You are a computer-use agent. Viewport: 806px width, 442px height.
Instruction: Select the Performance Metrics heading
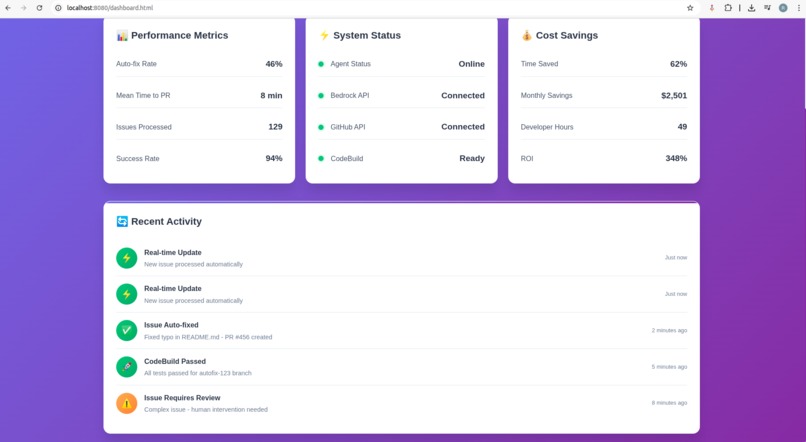(x=179, y=35)
